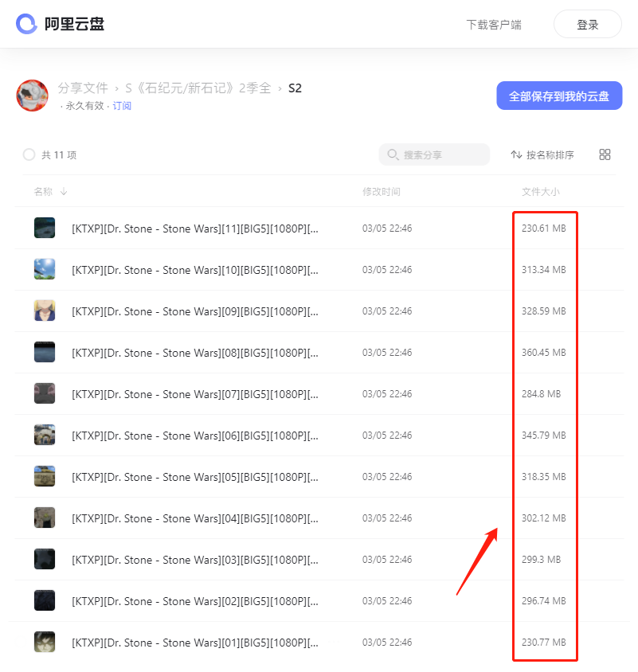Click the 永久有效 validity label
Image resolution: width=638 pixels, height=672 pixels.
(x=85, y=106)
